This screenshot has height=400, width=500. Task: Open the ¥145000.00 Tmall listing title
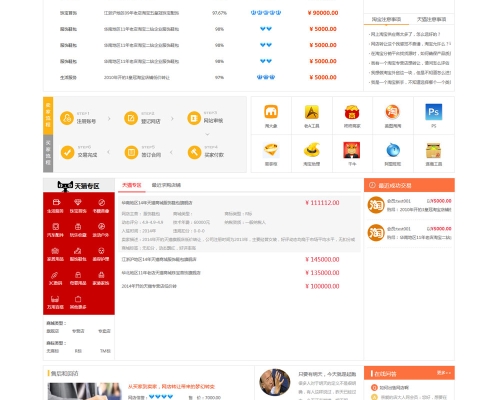(x=159, y=259)
